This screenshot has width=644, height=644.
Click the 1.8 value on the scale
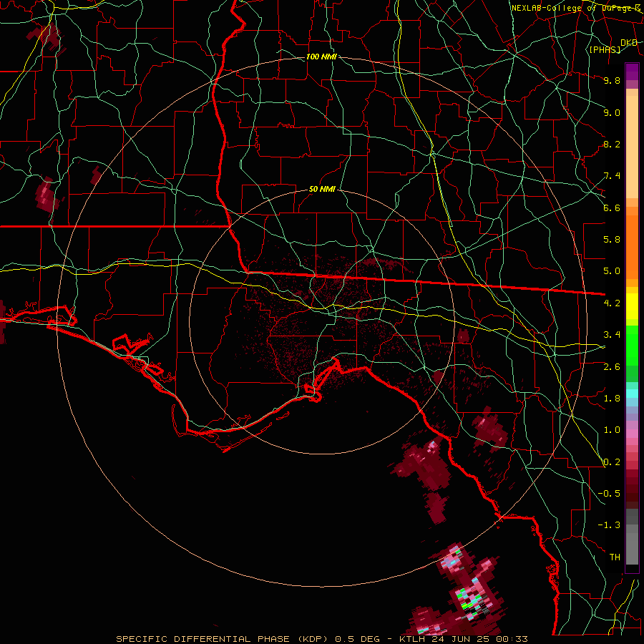(612, 399)
